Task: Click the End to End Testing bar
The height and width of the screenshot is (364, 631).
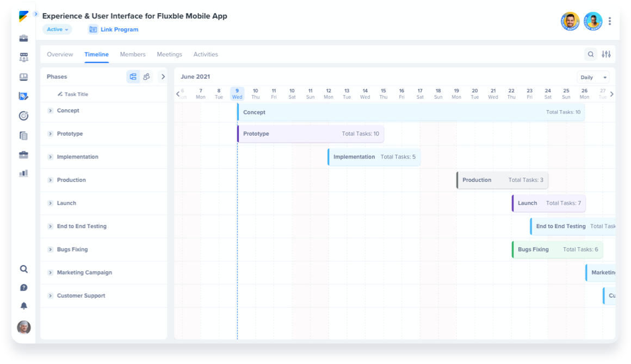Action: 573,226
